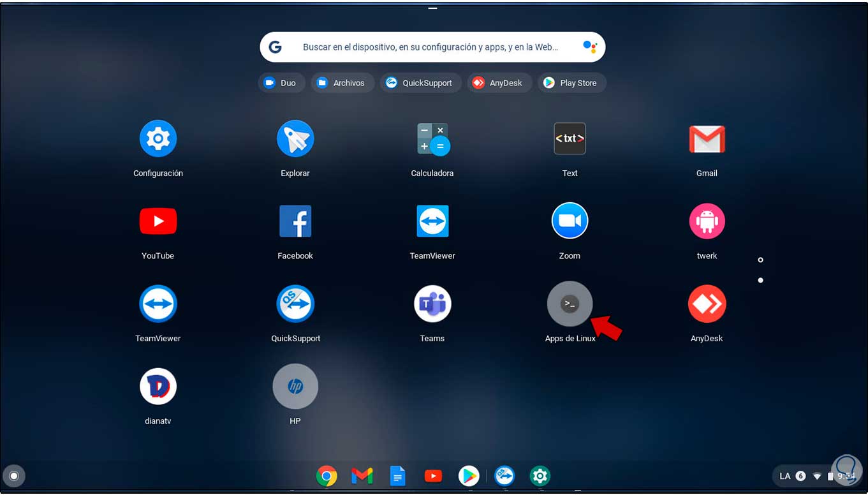Viewport: 868px width, 495px height.
Task: Launch the Explorar rocket app
Action: click(x=295, y=138)
